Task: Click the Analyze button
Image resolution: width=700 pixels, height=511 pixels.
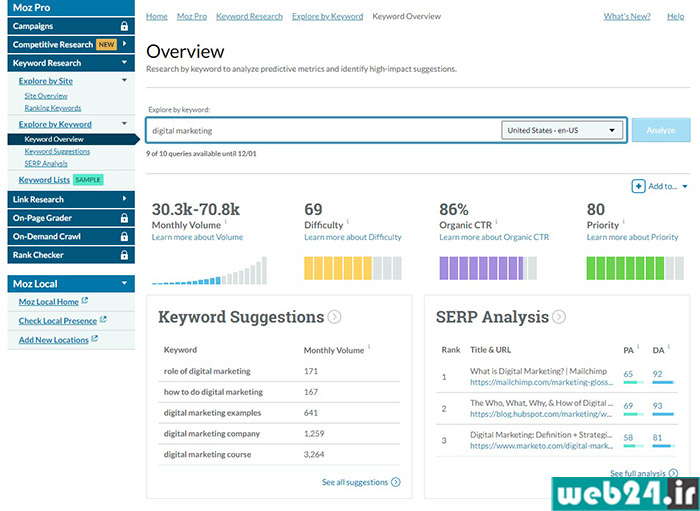Action: 661,130
